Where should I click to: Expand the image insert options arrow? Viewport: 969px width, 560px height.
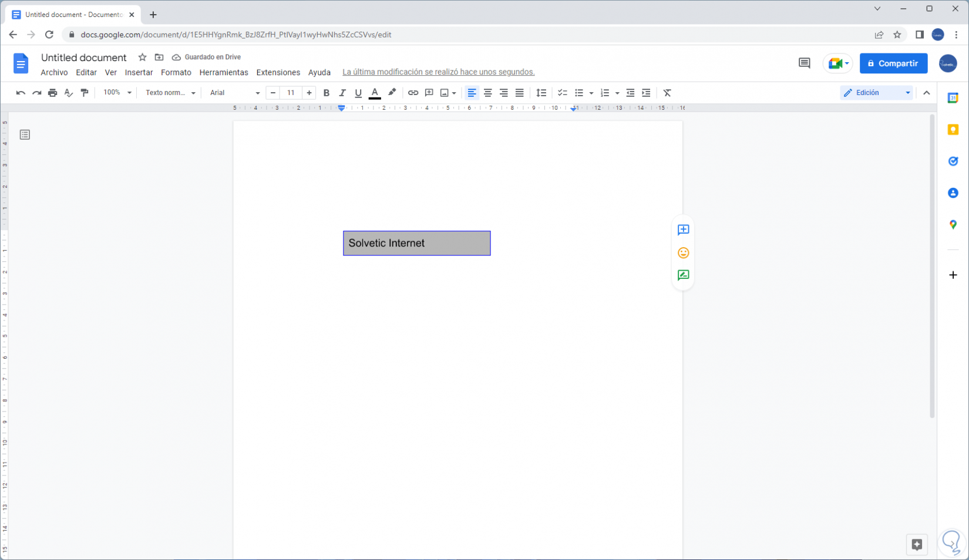(x=455, y=93)
